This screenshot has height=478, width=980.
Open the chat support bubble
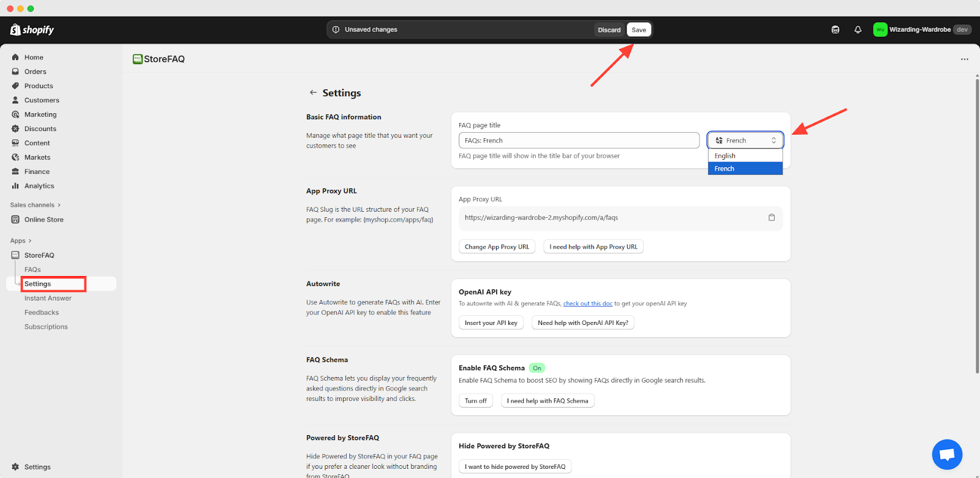coord(947,455)
